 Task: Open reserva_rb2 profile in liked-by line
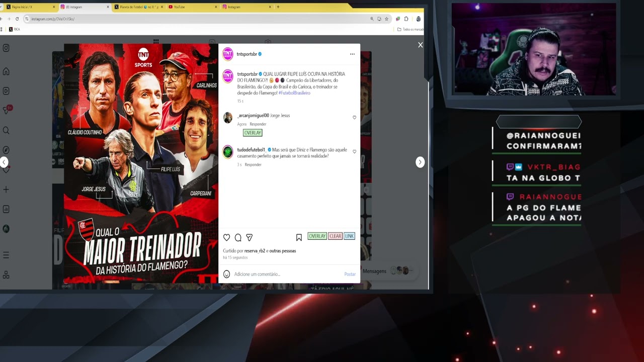tap(255, 251)
